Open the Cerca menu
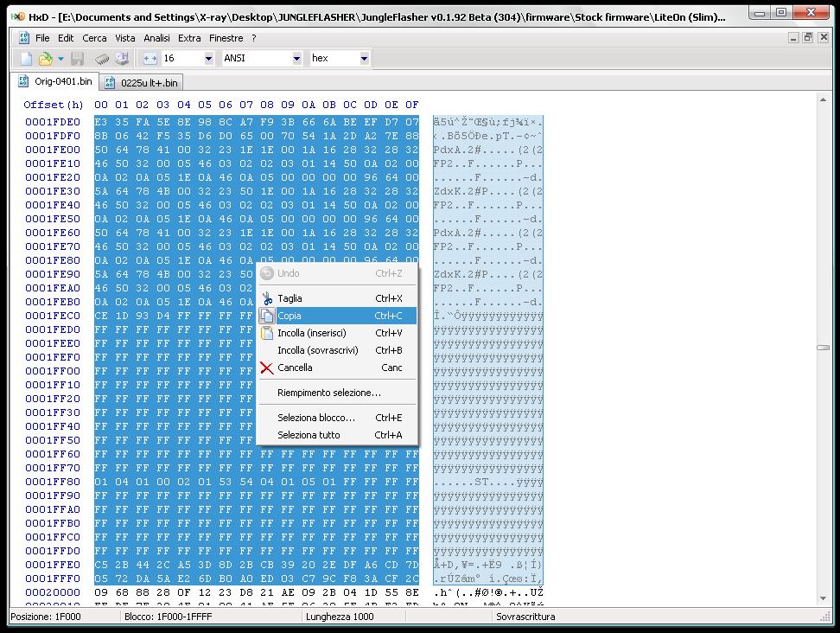Image resolution: width=840 pixels, height=633 pixels. click(x=94, y=38)
